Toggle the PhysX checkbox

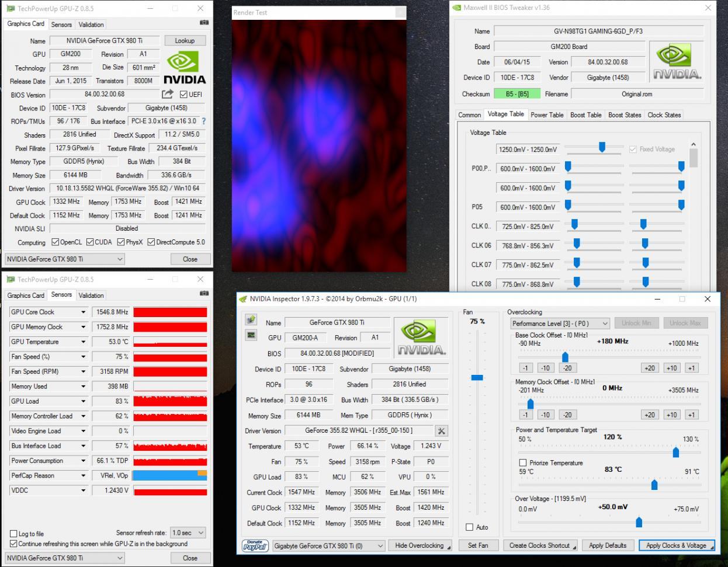[121, 242]
